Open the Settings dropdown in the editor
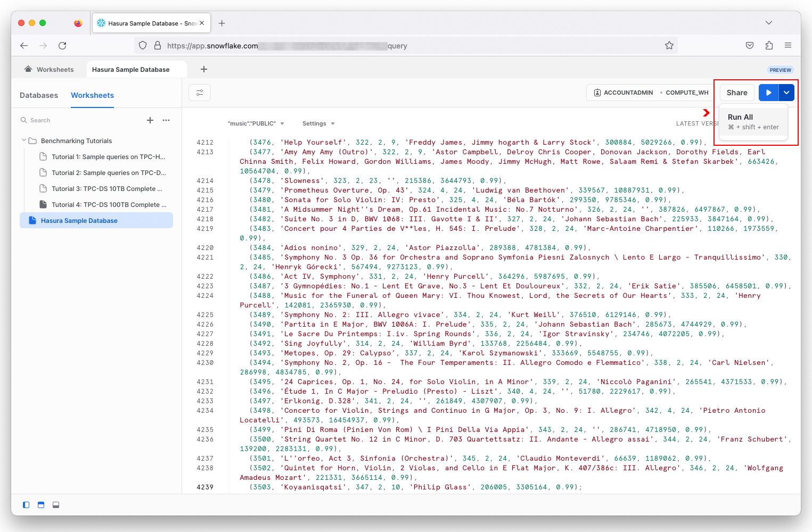Image resolution: width=812 pixels, height=532 pixels. [x=317, y=123]
